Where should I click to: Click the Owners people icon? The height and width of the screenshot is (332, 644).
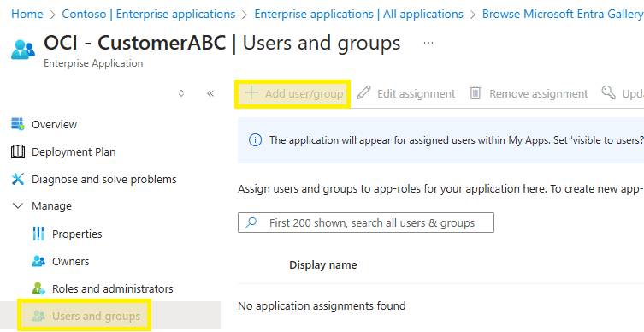[38, 261]
